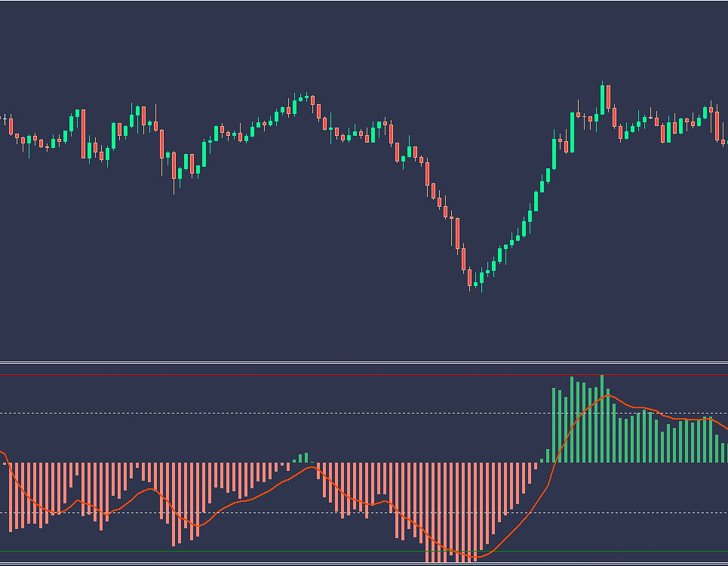Click the small green histogram bars among red bars

pyautogui.click(x=303, y=458)
